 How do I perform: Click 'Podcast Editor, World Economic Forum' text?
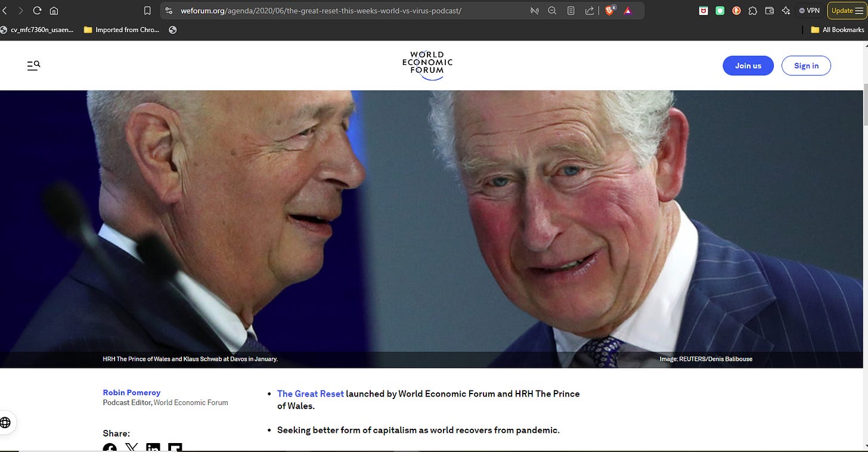165,403
